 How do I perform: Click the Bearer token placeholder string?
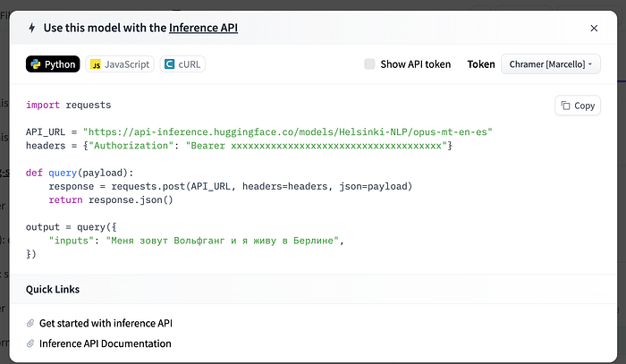[317, 146]
